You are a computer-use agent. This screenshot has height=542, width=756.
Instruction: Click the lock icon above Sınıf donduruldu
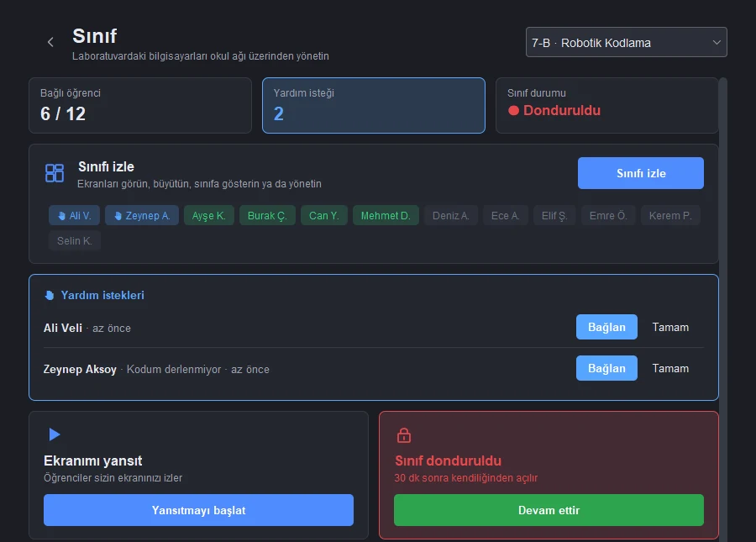404,435
